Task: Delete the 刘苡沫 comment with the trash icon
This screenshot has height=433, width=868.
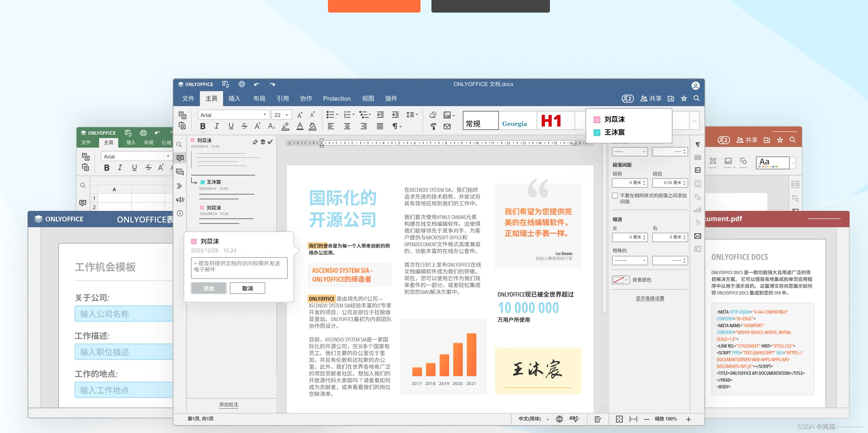Action: (x=263, y=142)
